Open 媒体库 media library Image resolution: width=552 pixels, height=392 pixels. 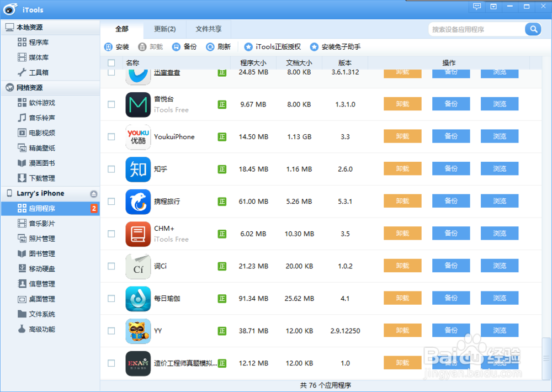point(33,57)
